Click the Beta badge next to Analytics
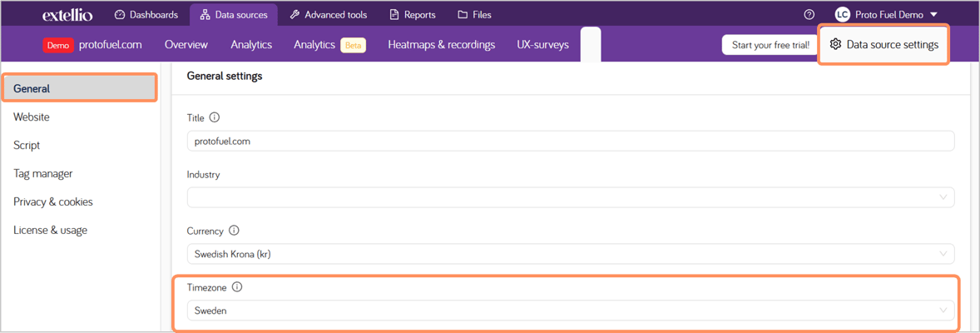 tap(353, 45)
